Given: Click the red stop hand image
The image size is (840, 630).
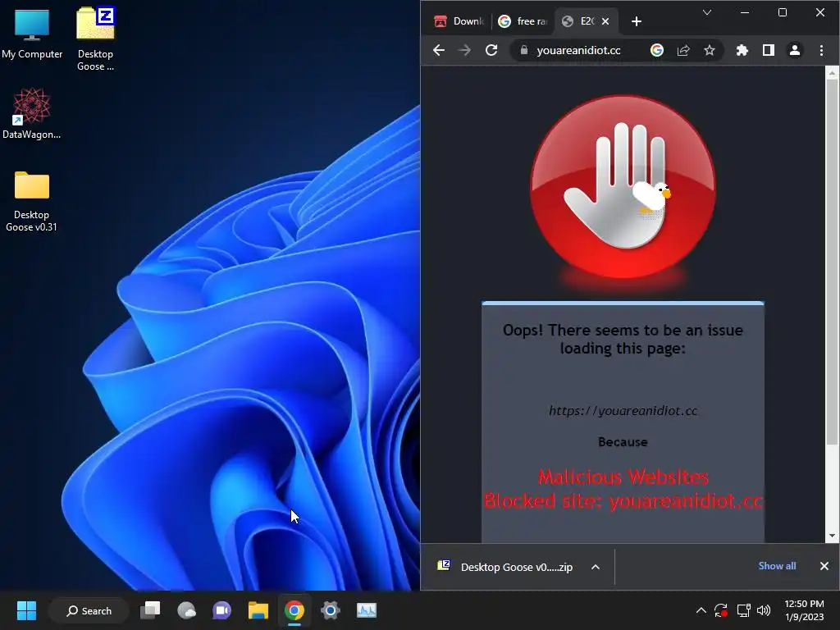Looking at the screenshot, I should point(623,186).
